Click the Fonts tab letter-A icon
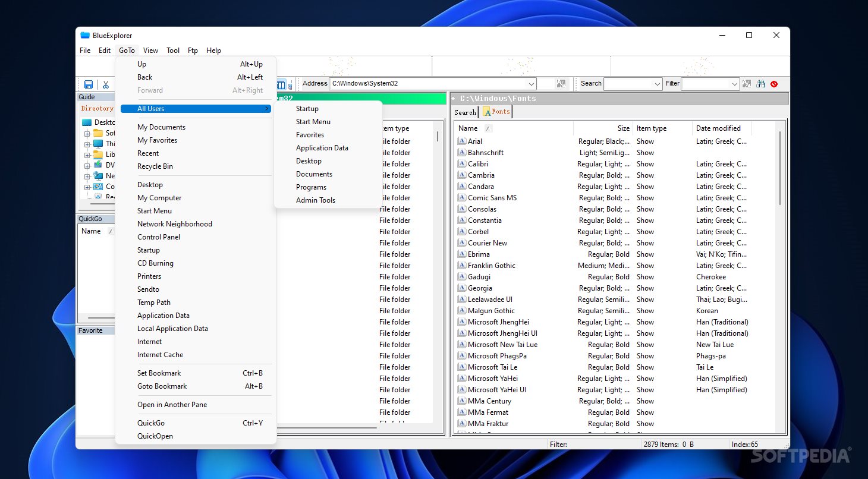The height and width of the screenshot is (479, 868). [x=487, y=112]
